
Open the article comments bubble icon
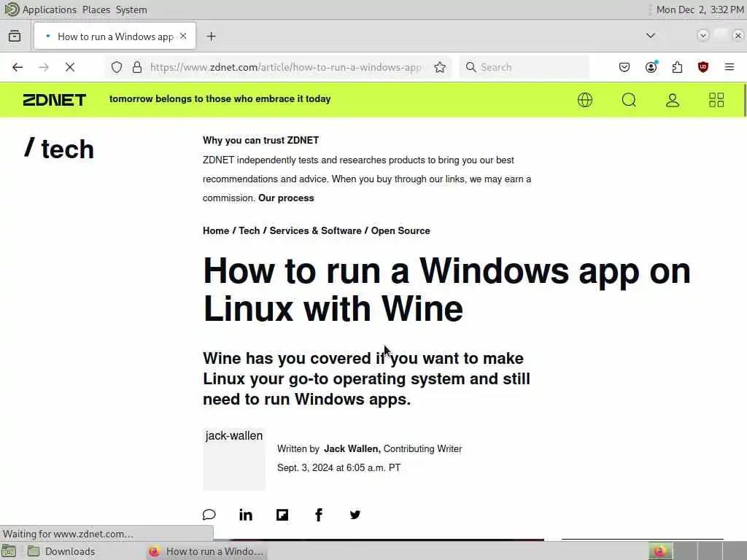pyautogui.click(x=209, y=515)
